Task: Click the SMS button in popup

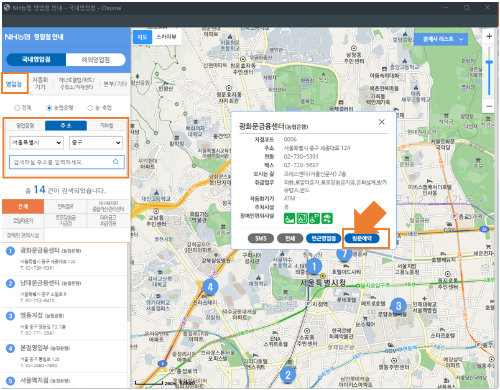Action: pos(261,238)
